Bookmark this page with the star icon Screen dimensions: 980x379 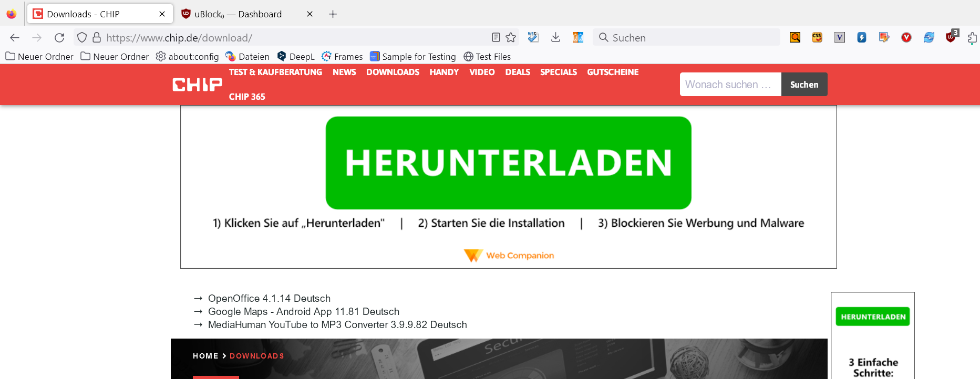click(x=511, y=37)
